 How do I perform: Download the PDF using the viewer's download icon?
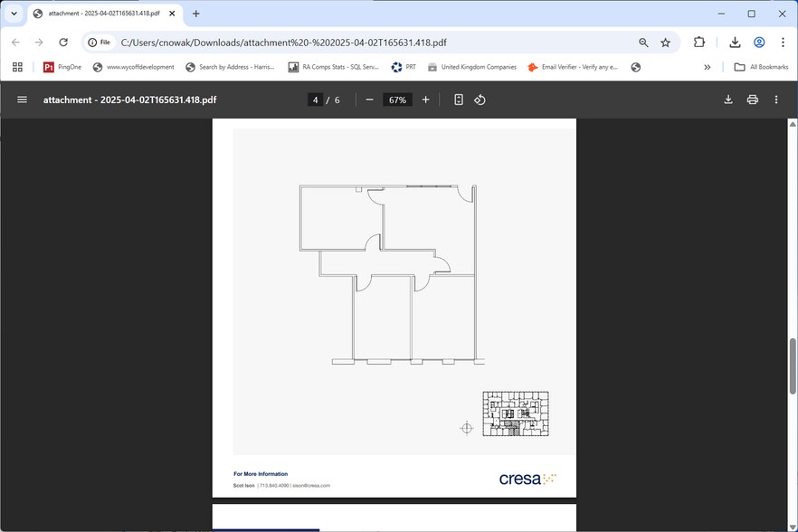[x=727, y=100]
